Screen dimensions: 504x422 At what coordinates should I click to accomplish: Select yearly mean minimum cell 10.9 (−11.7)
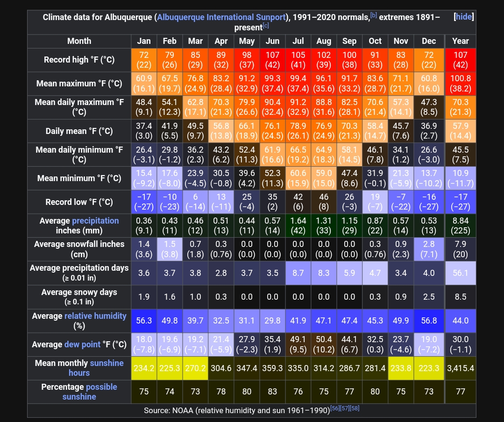460,178
